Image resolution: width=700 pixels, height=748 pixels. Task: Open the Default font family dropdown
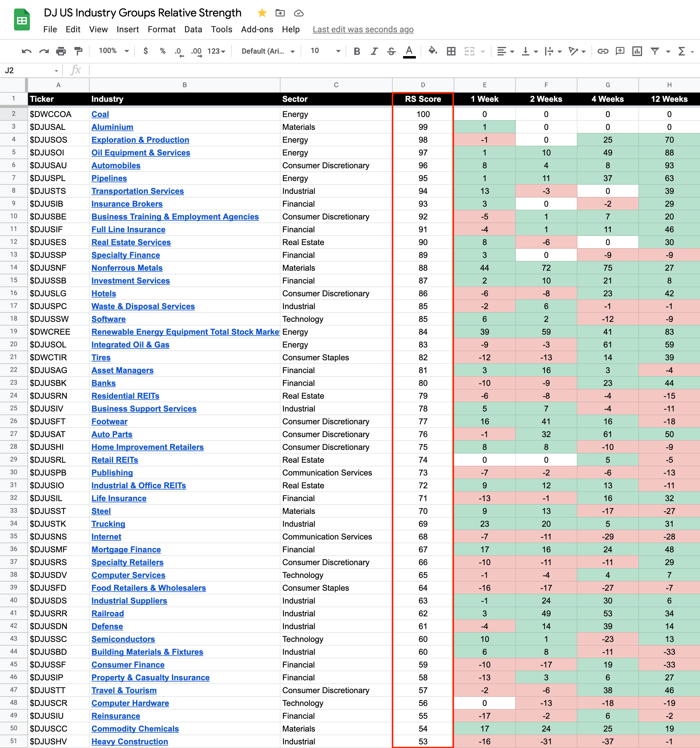268,51
